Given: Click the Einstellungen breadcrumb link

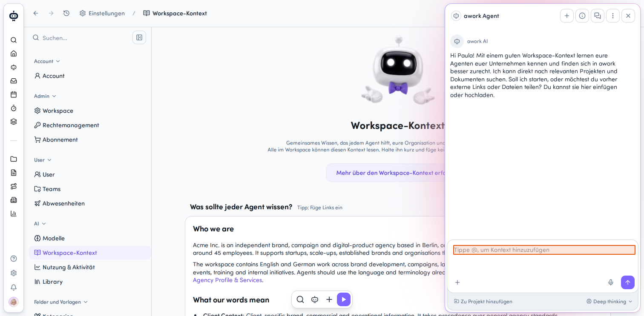Looking at the screenshot, I should click(102, 13).
